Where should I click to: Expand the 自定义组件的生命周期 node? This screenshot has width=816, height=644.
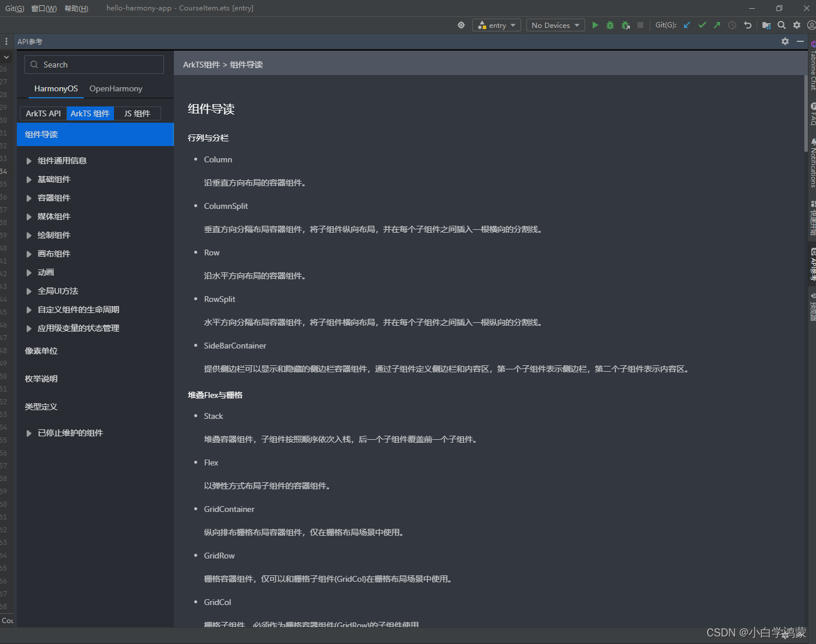click(29, 310)
